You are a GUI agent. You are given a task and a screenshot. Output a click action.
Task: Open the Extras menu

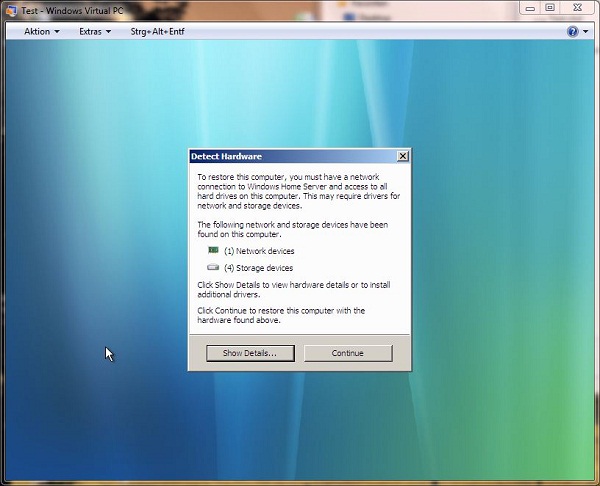coord(95,31)
